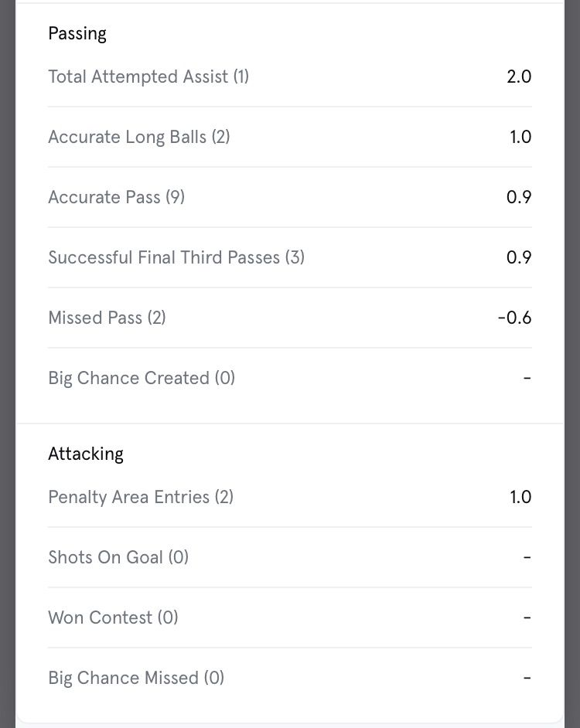Click Big Chance Missed (0) label
Screen dimensions: 580x728
click(x=136, y=678)
